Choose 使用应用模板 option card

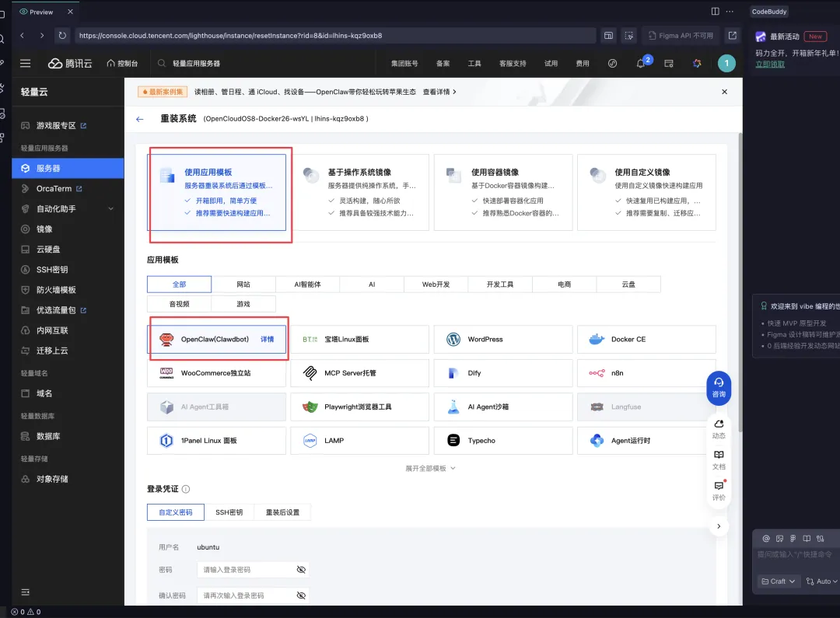216,192
